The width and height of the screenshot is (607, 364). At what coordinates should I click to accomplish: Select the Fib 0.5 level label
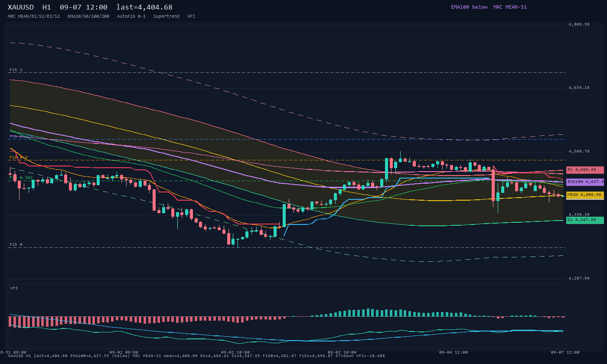tap(19, 157)
